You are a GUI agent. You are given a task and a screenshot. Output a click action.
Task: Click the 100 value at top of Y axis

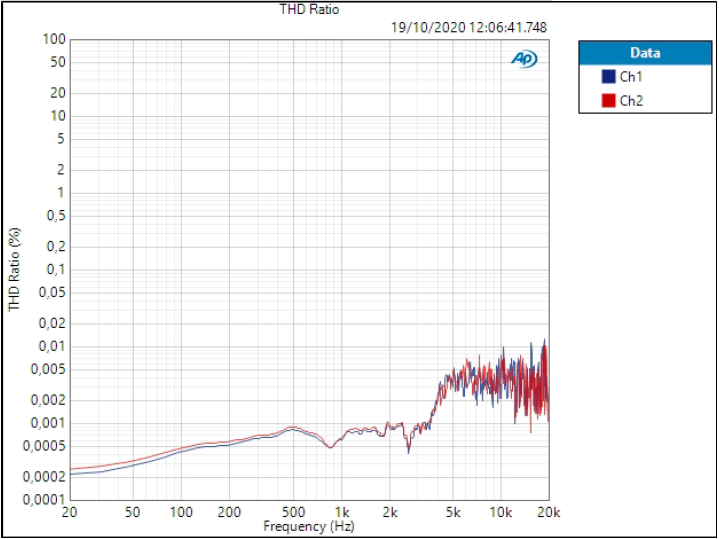[x=54, y=39]
